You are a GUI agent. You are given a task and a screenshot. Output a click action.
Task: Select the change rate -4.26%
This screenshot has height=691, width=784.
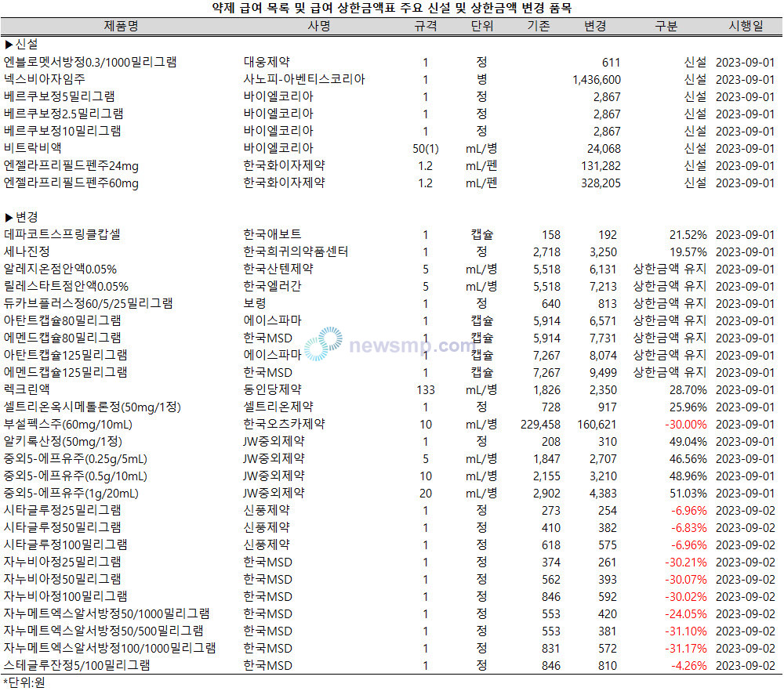click(x=689, y=666)
